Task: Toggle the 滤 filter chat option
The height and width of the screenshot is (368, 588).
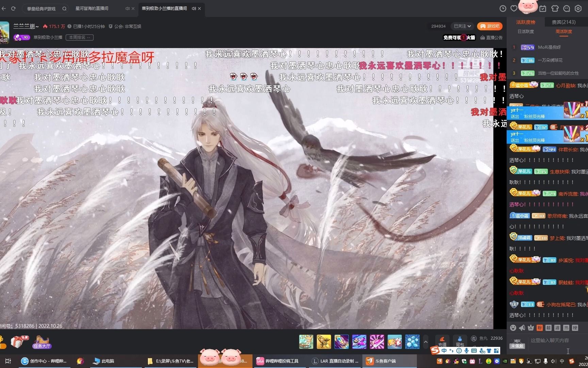Action: [x=557, y=328]
